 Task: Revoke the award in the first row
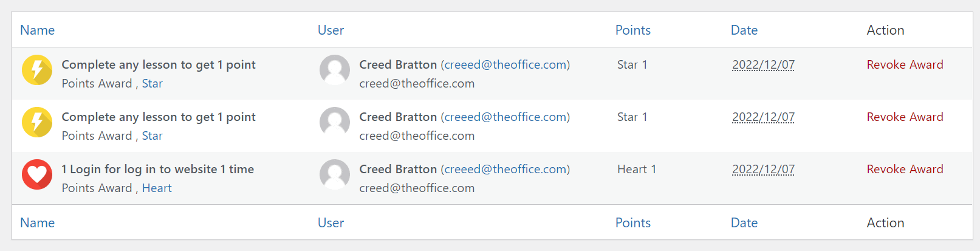pyautogui.click(x=905, y=65)
